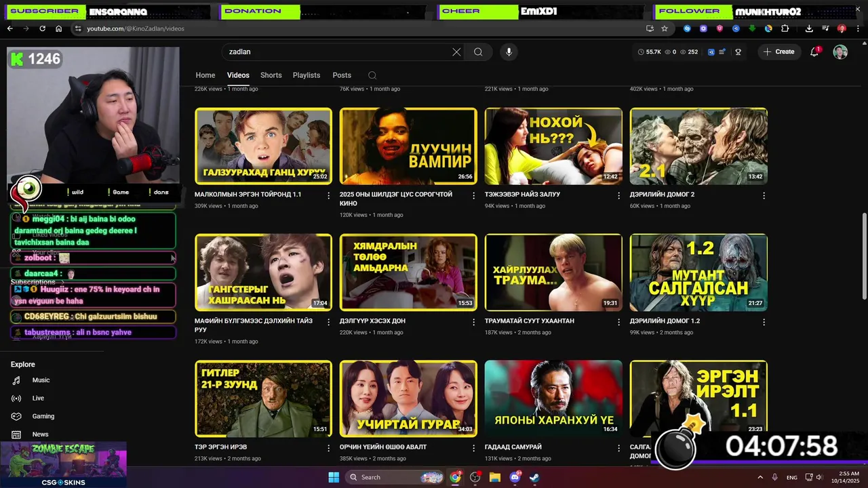
Task: Open the browser home page icon
Action: click(x=58, y=28)
